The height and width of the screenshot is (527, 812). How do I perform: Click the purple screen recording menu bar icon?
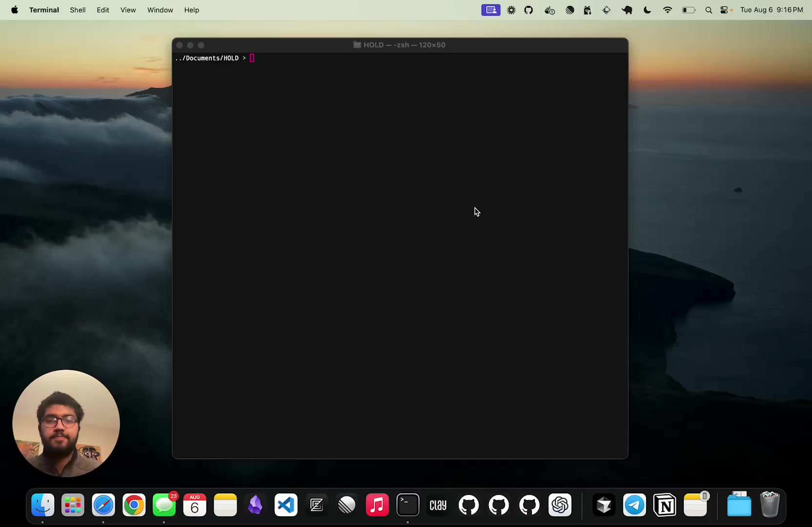pyautogui.click(x=491, y=10)
